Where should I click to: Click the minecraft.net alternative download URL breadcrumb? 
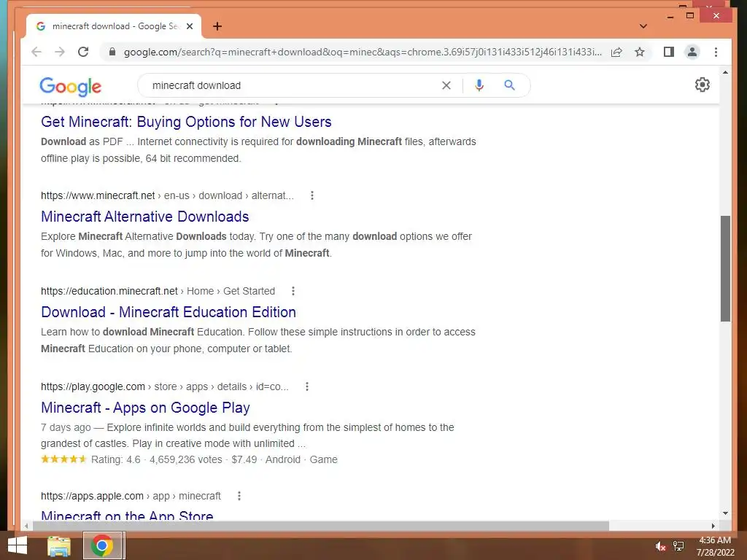[x=167, y=195]
